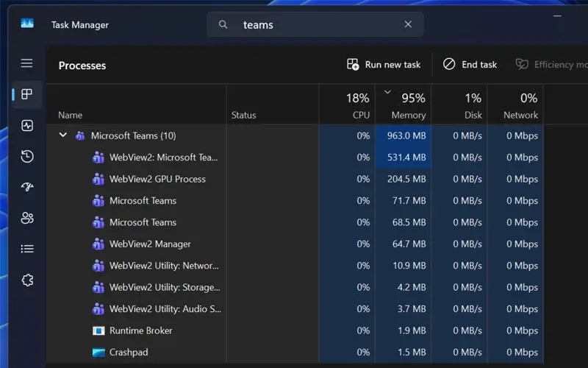Click the 3.7 MB memory cell

(x=403, y=309)
